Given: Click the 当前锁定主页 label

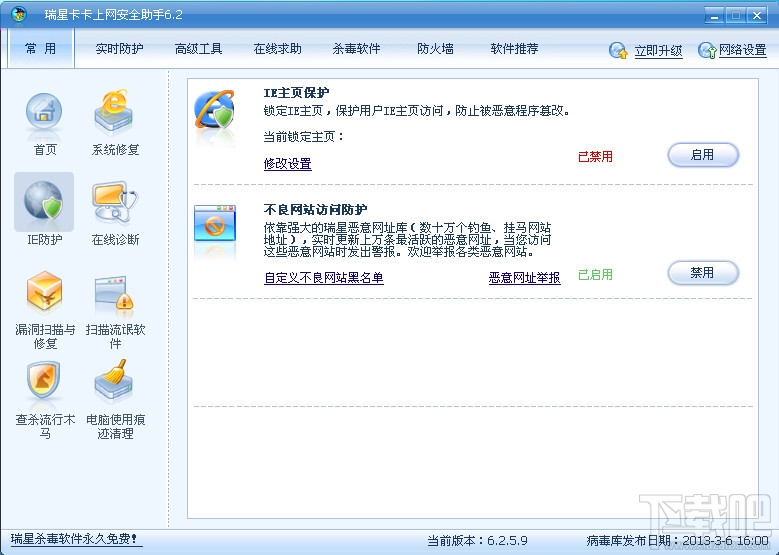Looking at the screenshot, I should [303, 136].
